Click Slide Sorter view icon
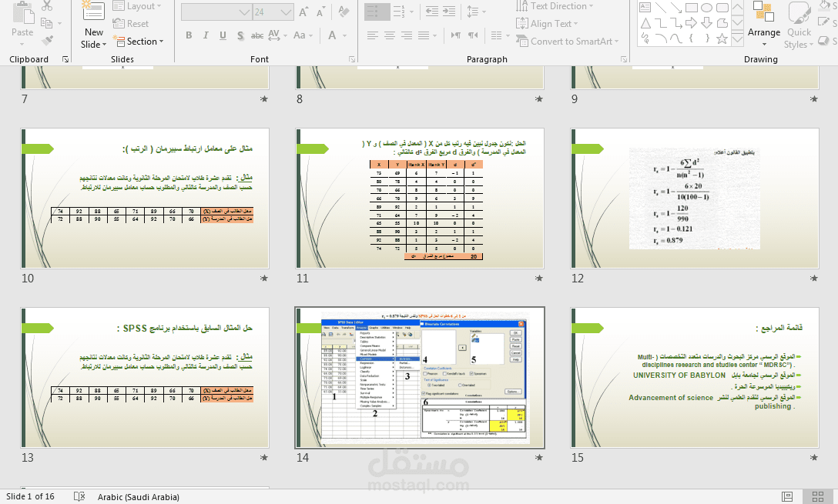Viewport: 838px width, 504px height. click(x=818, y=496)
